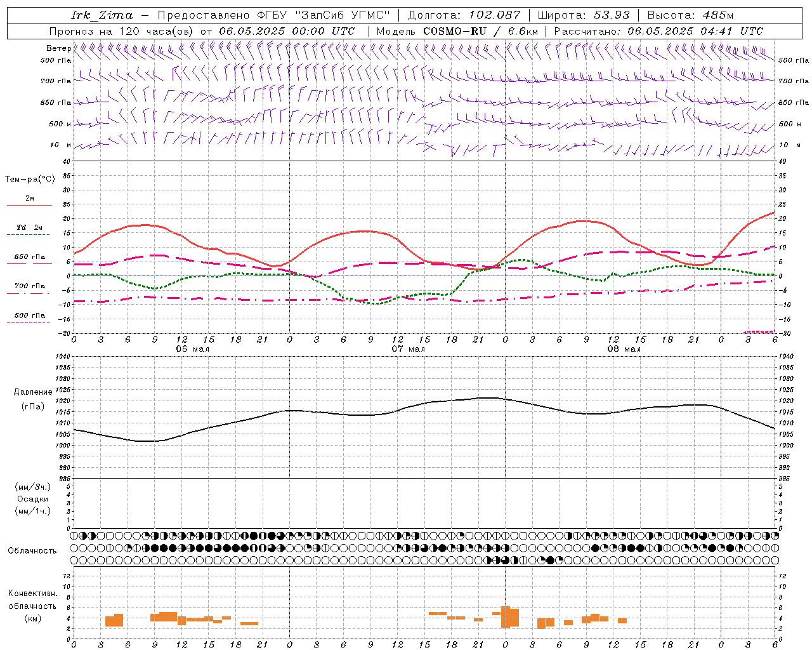Click the Облачность cloud cover label
The width and height of the screenshot is (812, 650).
(32, 551)
